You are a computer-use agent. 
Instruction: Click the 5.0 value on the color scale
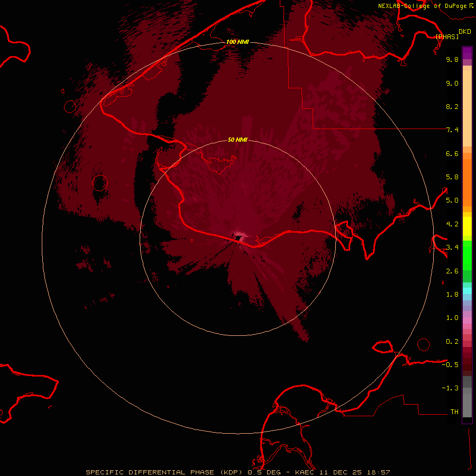tap(452, 200)
